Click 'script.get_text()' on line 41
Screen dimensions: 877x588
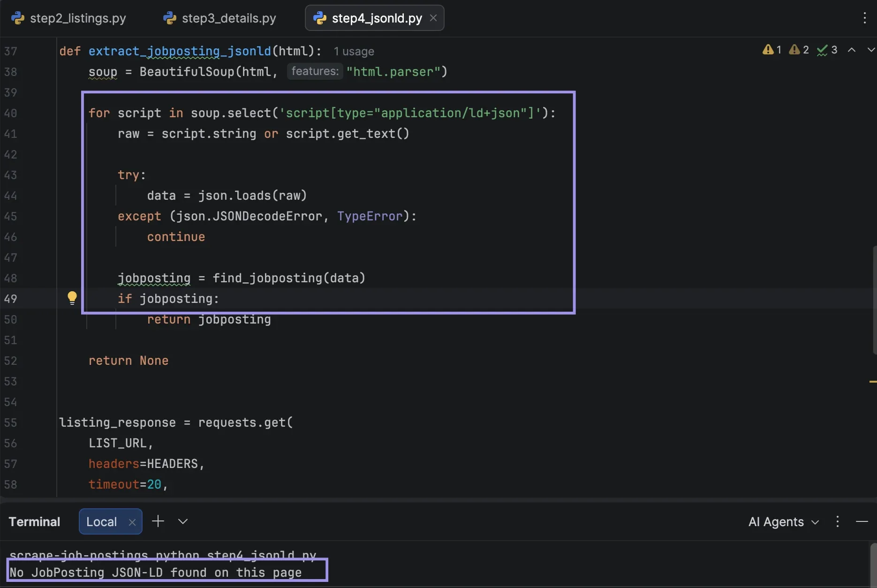point(348,134)
